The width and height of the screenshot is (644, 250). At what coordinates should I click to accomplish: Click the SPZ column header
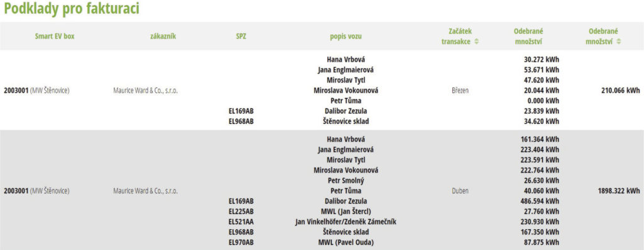241,36
